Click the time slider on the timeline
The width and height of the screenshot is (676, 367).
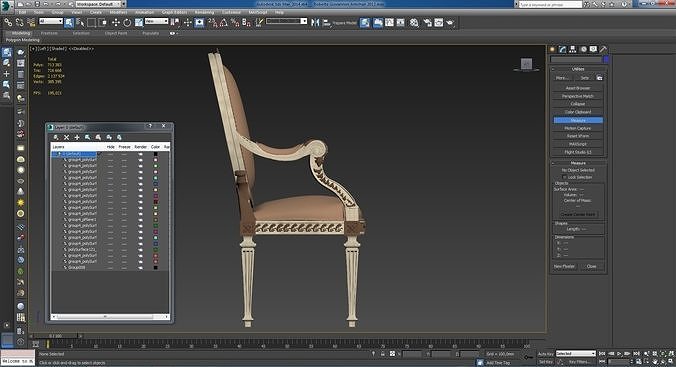pyautogui.click(x=55, y=336)
